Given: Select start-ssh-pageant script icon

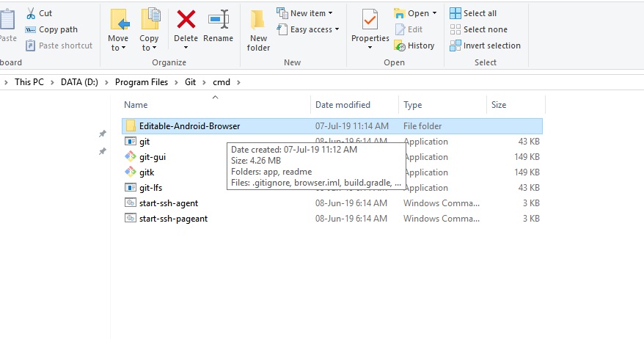Looking at the screenshot, I should coord(131,218).
